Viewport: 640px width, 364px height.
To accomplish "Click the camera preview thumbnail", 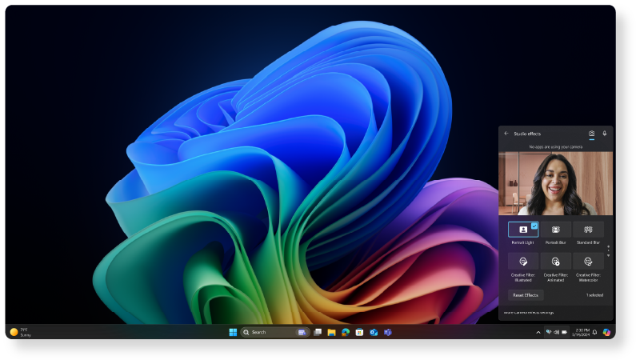I will pos(555,184).
